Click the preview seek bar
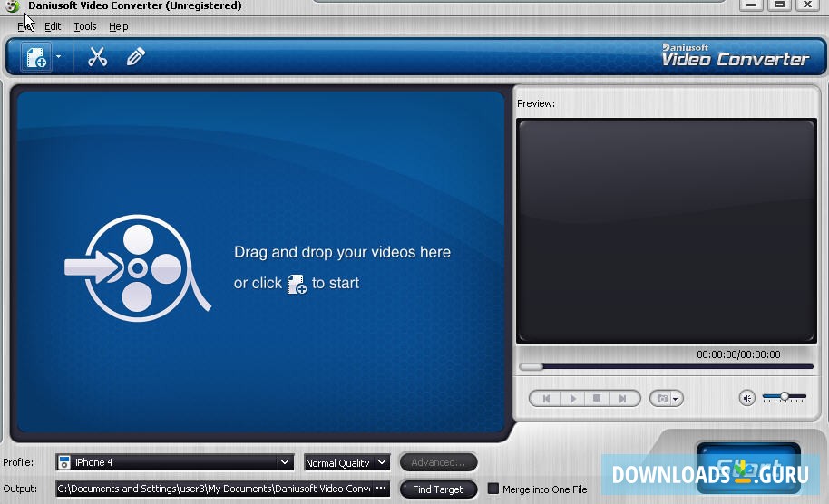The image size is (829, 504). [666, 366]
